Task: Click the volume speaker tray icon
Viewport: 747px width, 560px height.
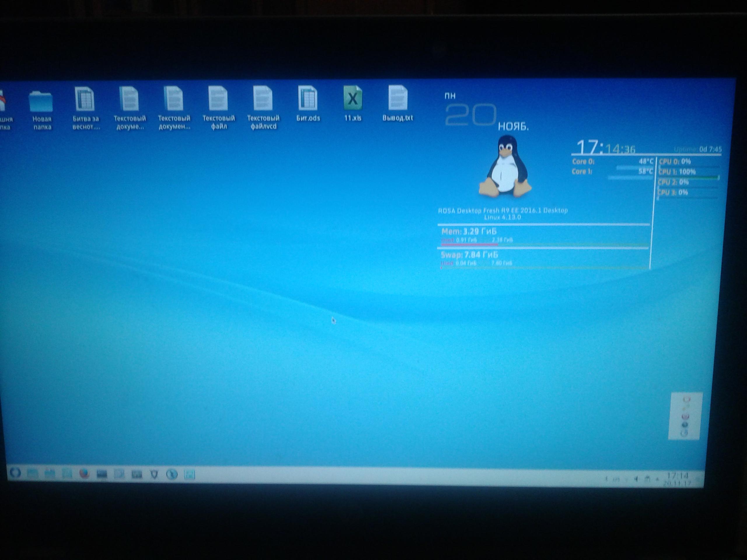Action: coord(636,479)
